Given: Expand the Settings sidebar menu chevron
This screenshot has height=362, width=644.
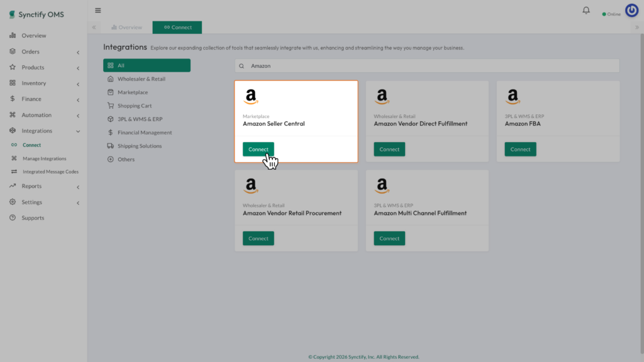Looking at the screenshot, I should tap(78, 203).
